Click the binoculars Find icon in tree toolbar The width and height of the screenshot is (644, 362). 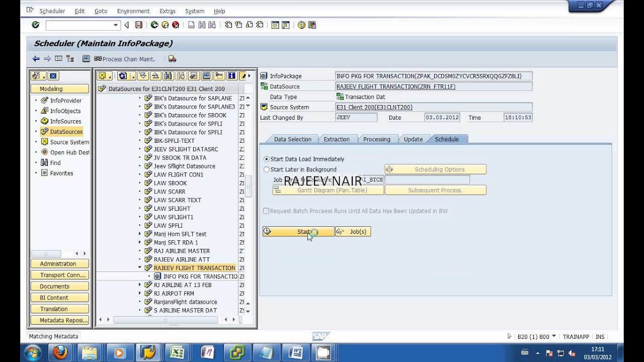click(x=168, y=76)
